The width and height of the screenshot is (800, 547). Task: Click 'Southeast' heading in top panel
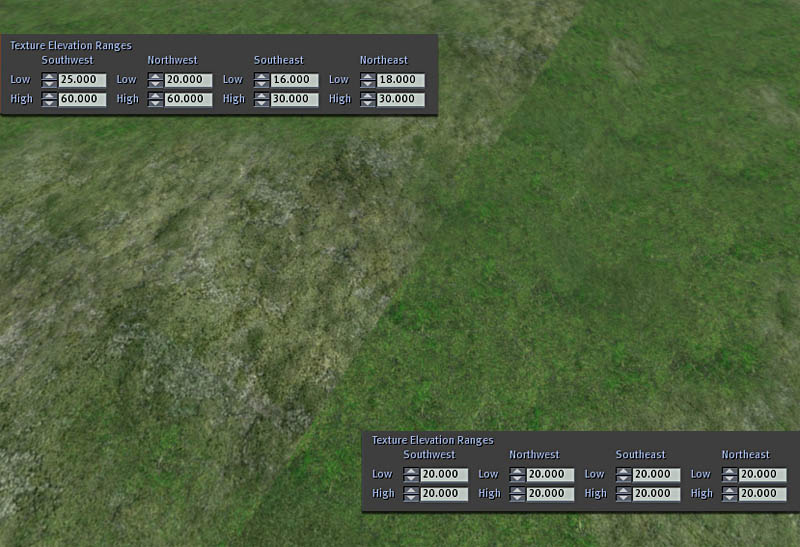[279, 60]
